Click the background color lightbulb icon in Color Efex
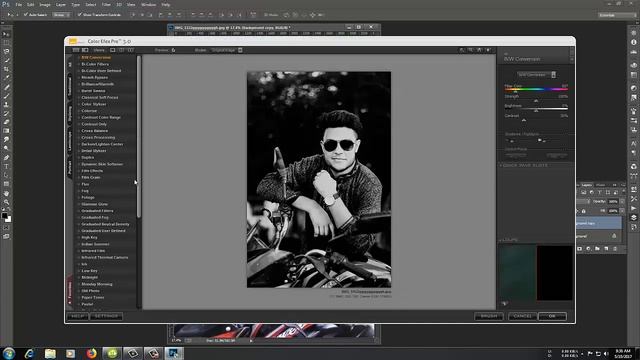640x360 pixels. pyautogui.click(x=488, y=50)
